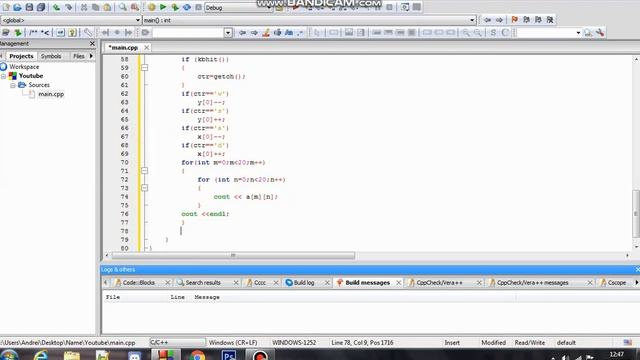The image size is (640, 360).
Task: Rebuild the project
Action: click(187, 7)
